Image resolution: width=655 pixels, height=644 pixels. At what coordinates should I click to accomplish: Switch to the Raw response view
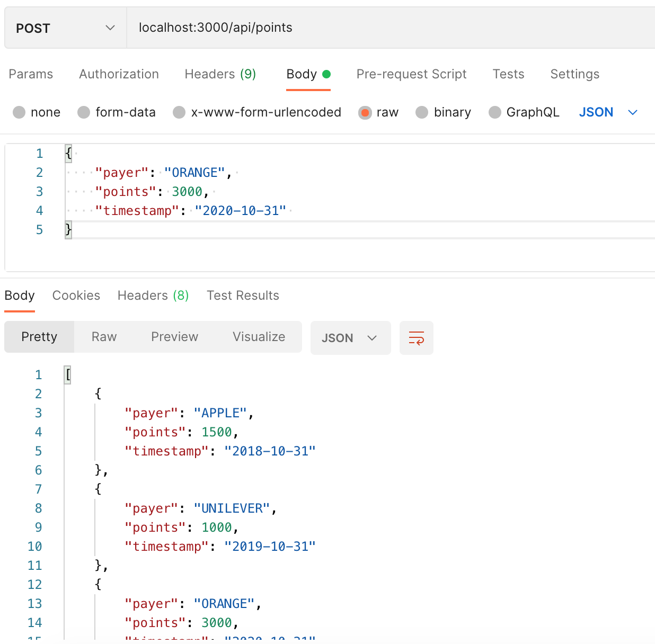[x=104, y=337]
